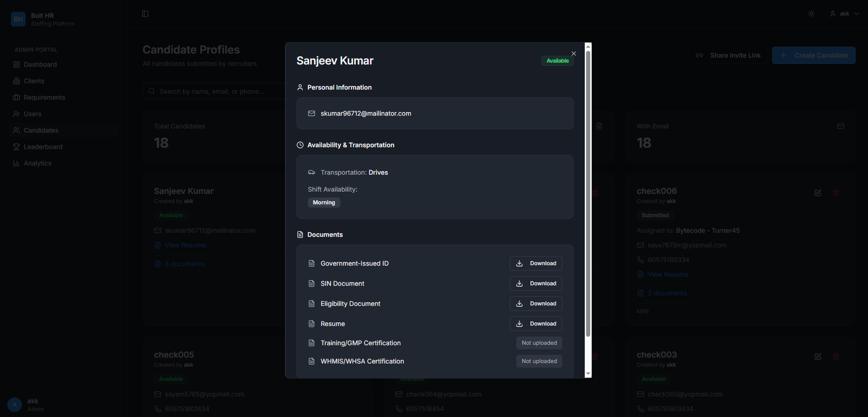This screenshot has height=417, width=868.
Task: Close the Sanjeev Kumar profile dialog
Action: [574, 53]
